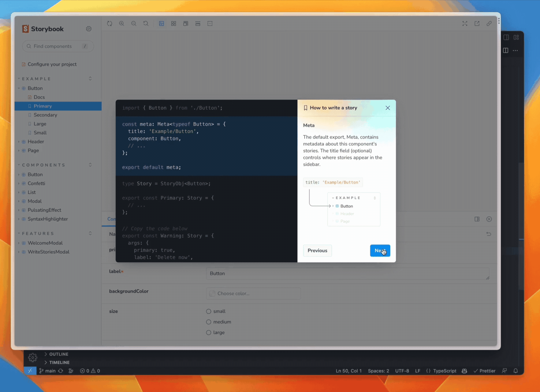Switch git branch main in status bar
Image resolution: width=540 pixels, height=392 pixels.
point(48,371)
